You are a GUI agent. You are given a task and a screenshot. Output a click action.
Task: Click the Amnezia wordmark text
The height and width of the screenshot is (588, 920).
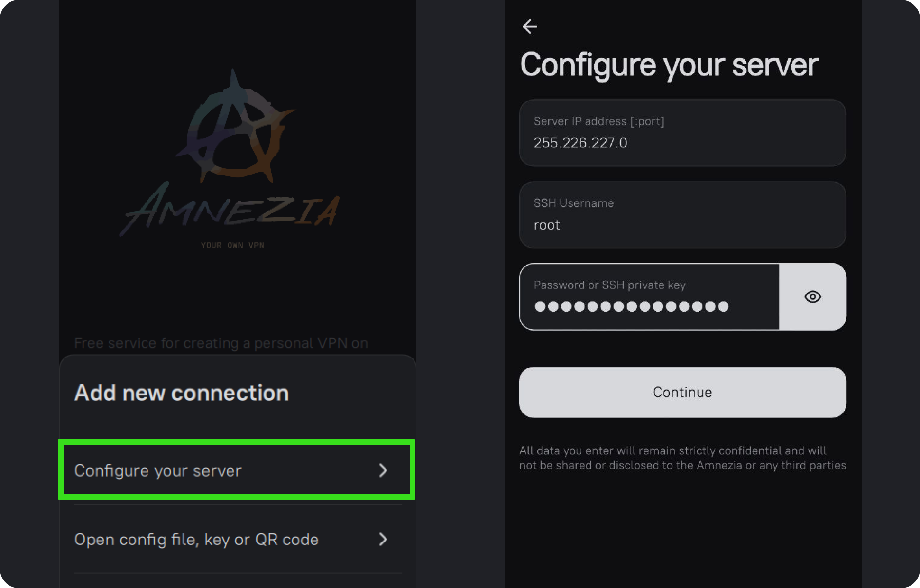tap(232, 212)
